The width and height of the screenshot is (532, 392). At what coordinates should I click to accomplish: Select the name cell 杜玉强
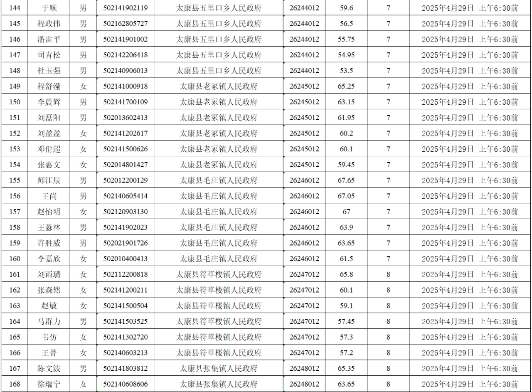(49, 71)
